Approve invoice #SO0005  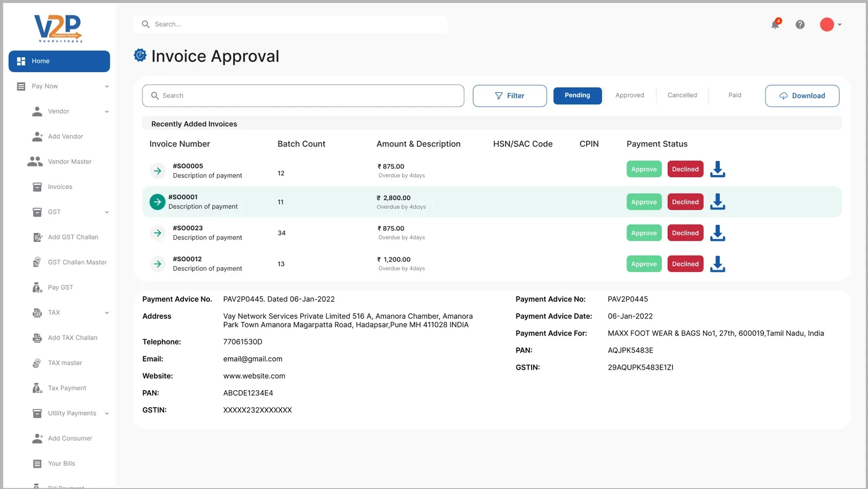click(x=644, y=169)
